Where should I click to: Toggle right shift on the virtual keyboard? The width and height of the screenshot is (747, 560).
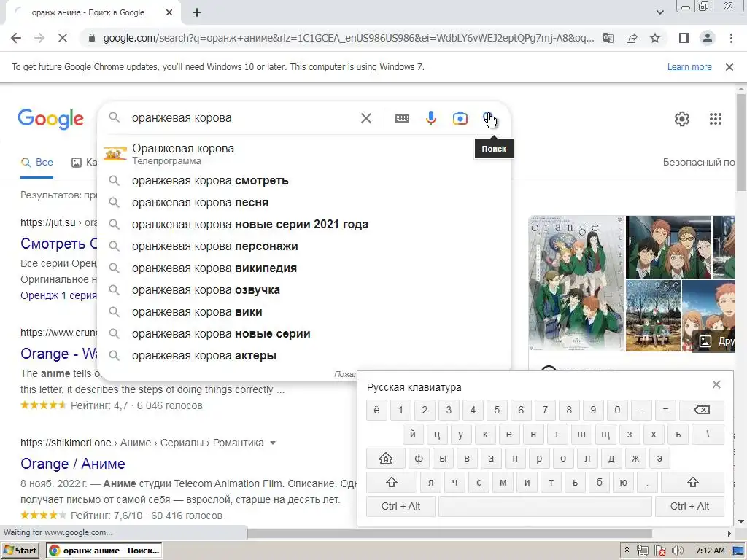(x=693, y=483)
